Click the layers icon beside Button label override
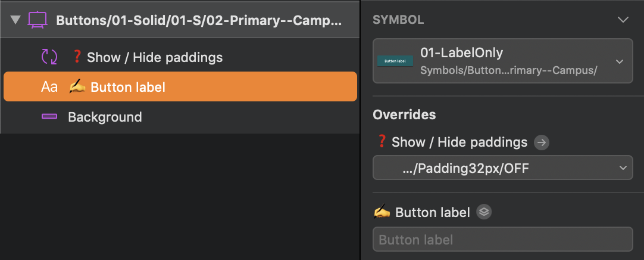 [484, 212]
